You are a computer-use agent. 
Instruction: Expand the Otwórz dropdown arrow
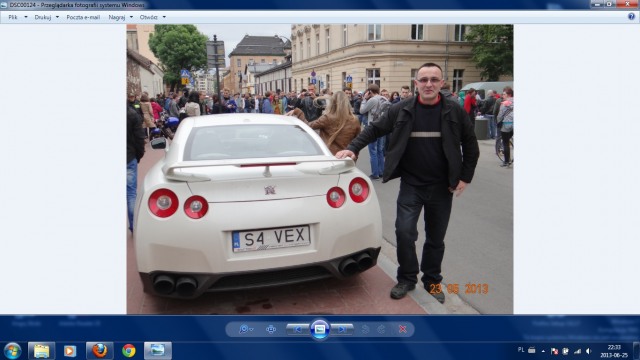[164, 17]
